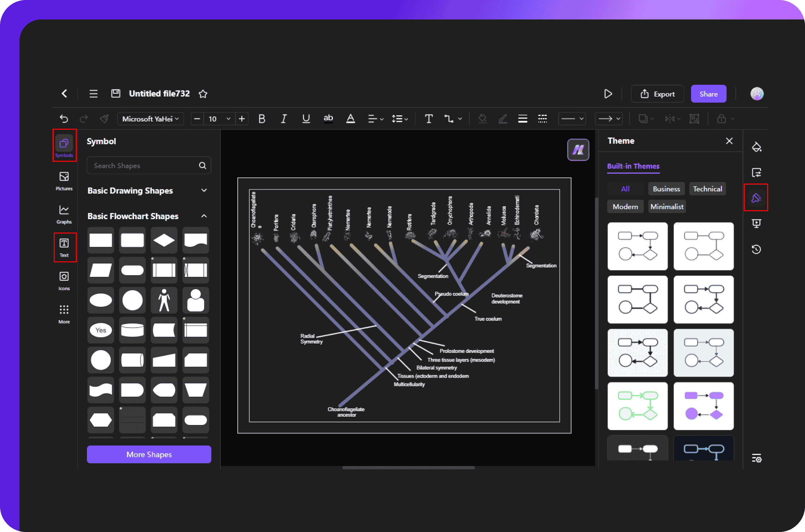This screenshot has height=532, width=805.
Task: Click the More Shapes button
Action: point(149,454)
